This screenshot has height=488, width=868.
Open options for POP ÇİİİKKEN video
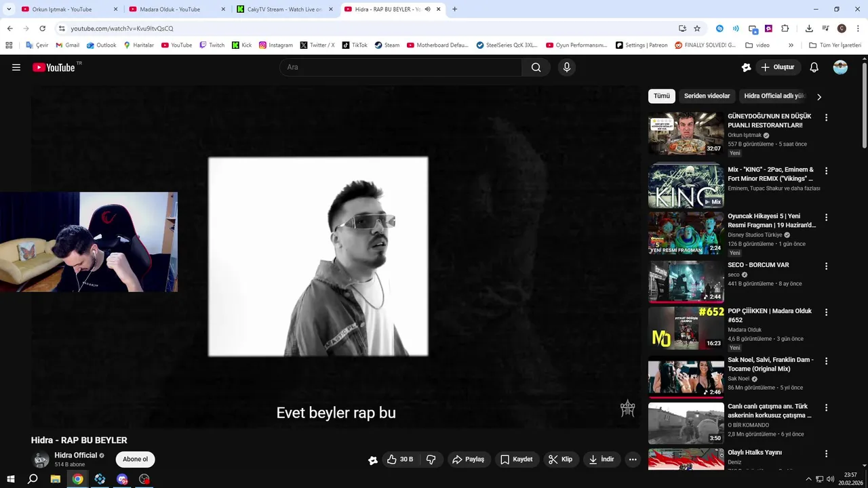click(826, 312)
